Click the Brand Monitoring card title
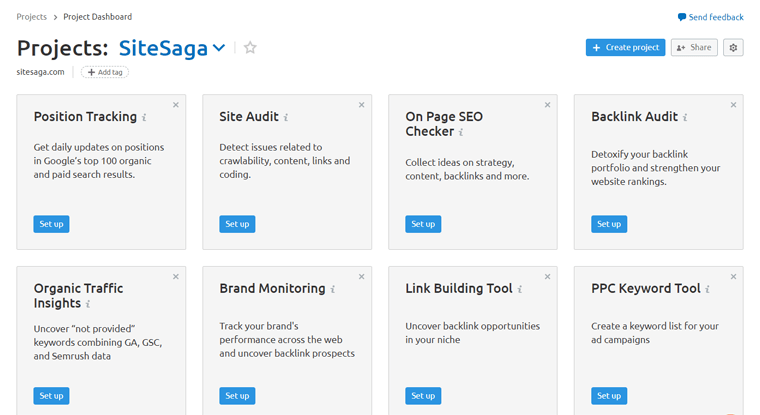The image size is (760, 415). click(x=272, y=288)
